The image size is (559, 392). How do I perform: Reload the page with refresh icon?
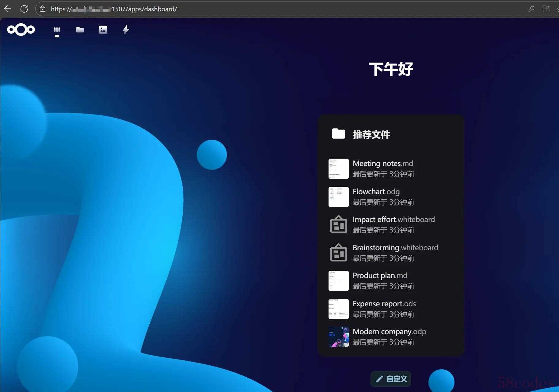pyautogui.click(x=24, y=9)
